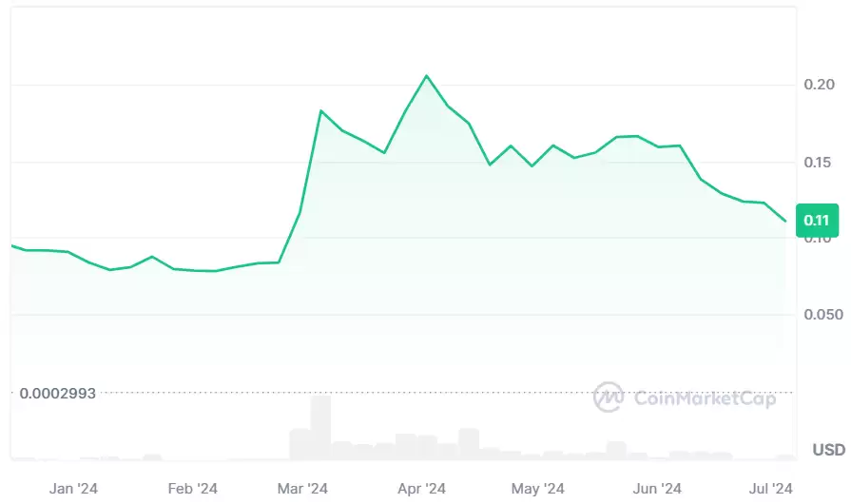Viewport: 851px width, 504px height.
Task: Click the dotted baseline reference line
Action: 380,392
